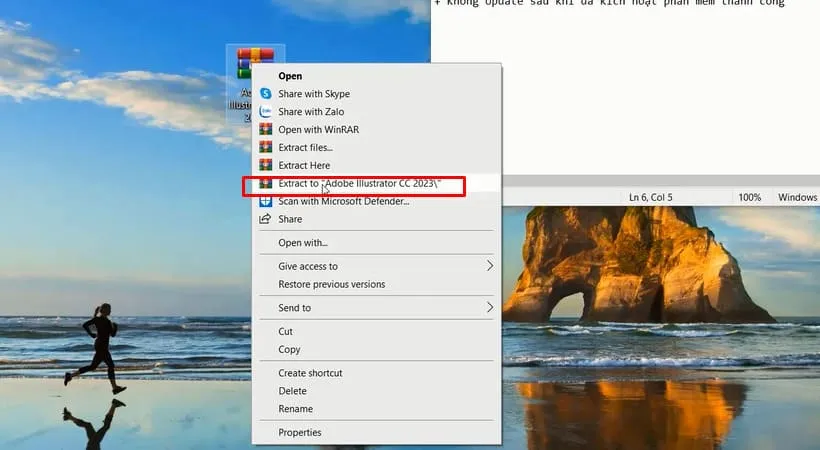Click WinRAR icon beside Extract Here
820x450 pixels.
[x=266, y=165]
